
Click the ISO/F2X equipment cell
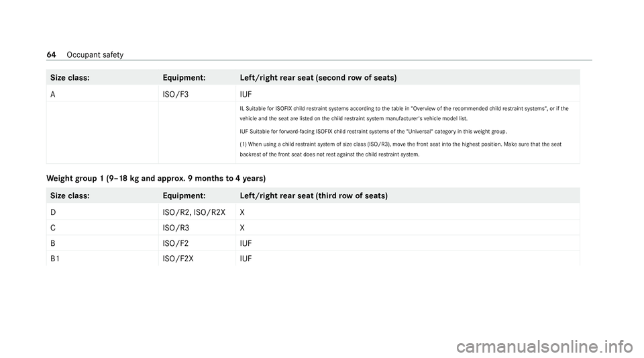click(x=178, y=257)
